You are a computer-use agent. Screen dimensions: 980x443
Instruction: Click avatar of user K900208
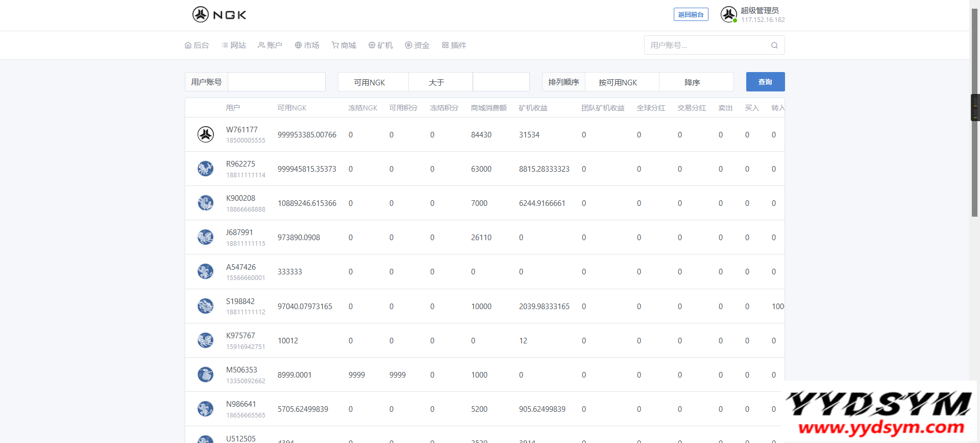pyautogui.click(x=206, y=203)
